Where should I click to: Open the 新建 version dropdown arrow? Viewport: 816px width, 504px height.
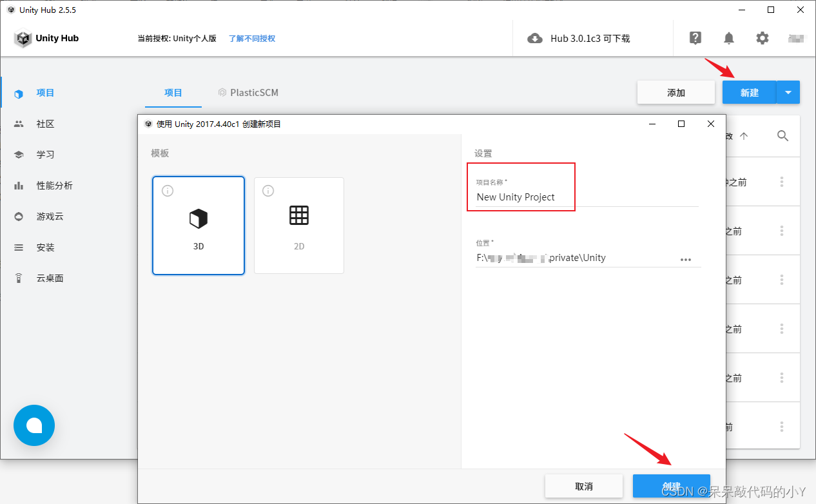[788, 92]
